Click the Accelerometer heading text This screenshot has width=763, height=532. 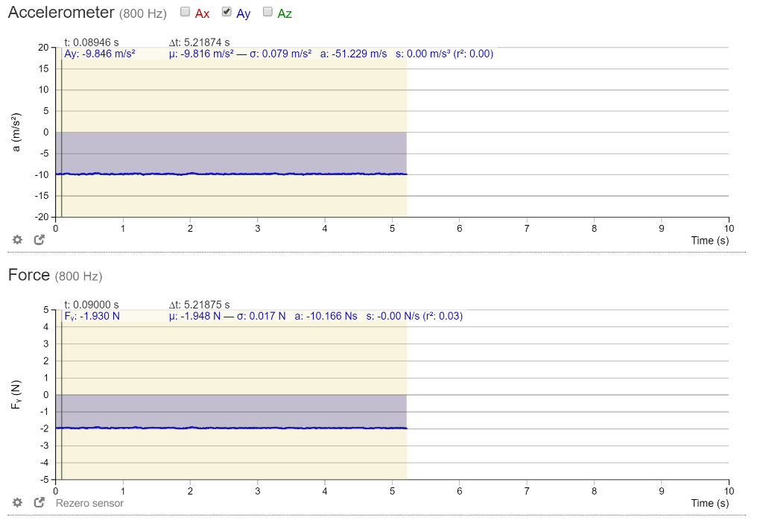pos(61,12)
